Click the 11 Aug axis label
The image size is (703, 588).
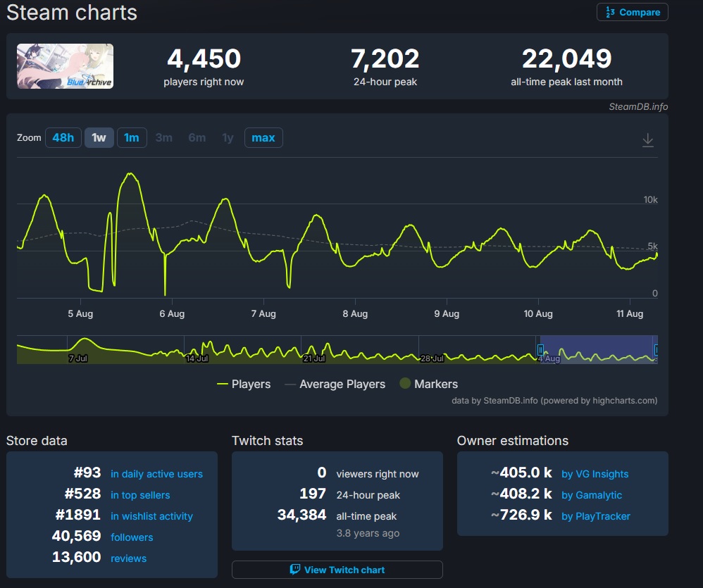(x=630, y=314)
